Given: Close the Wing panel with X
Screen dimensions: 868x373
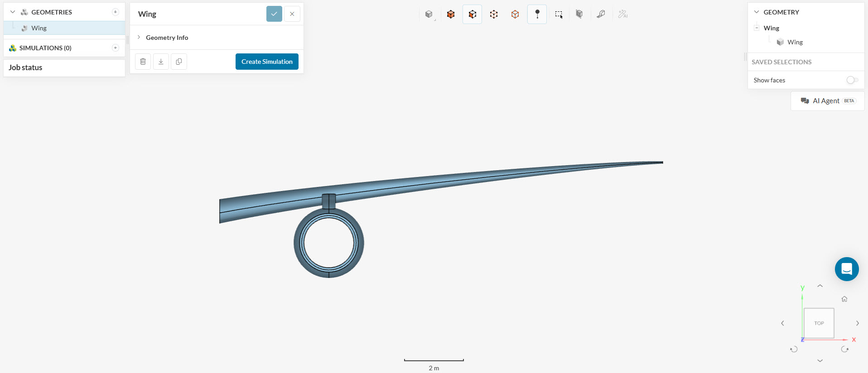Looking at the screenshot, I should (x=292, y=14).
